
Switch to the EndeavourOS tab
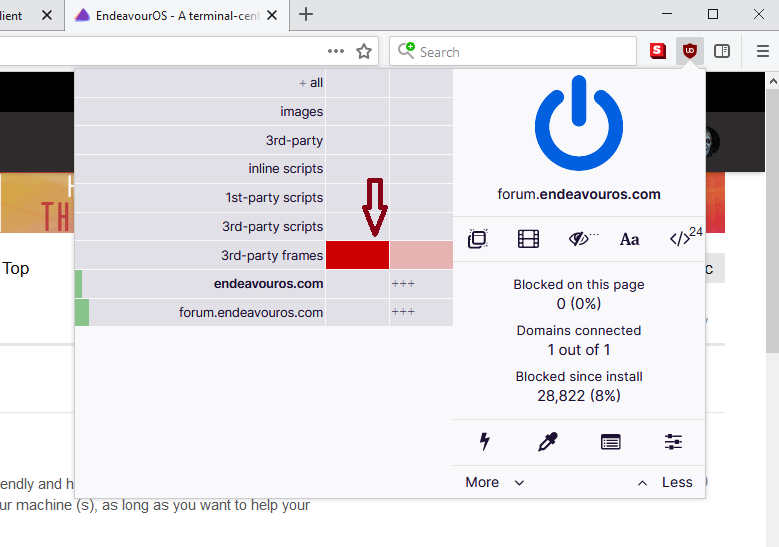click(170, 15)
